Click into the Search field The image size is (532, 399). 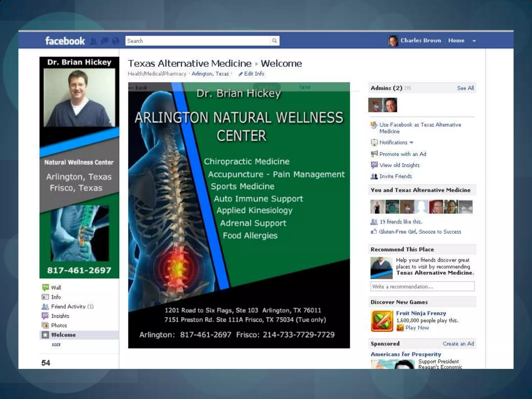(197, 41)
